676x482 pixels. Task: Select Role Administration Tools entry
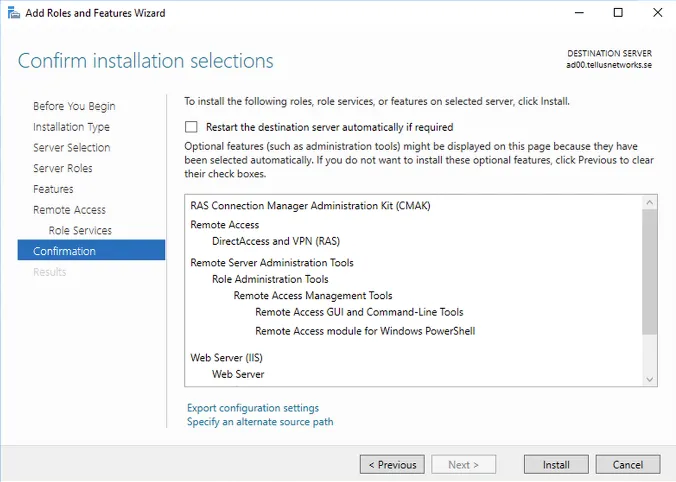pyautogui.click(x=270, y=279)
